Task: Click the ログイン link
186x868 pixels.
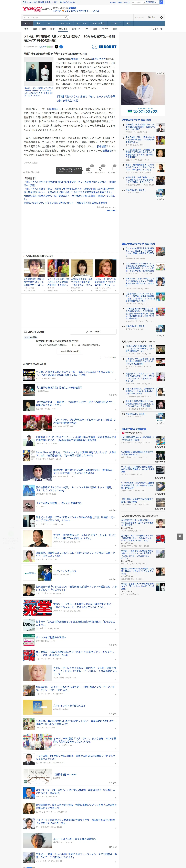Action: [x=57, y=11]
